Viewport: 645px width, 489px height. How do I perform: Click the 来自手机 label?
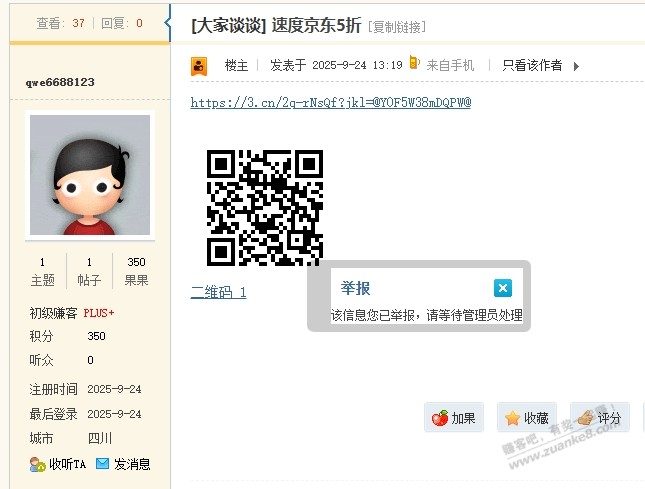450,65
